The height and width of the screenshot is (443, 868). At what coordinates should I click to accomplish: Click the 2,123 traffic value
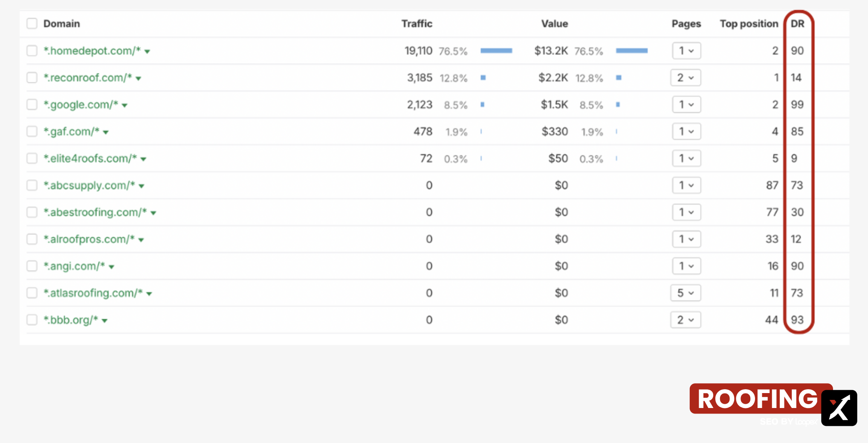click(420, 105)
